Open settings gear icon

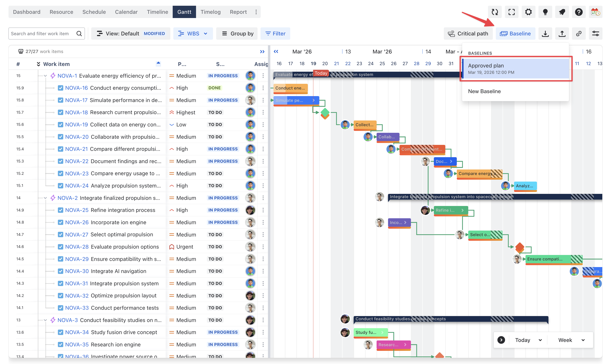pyautogui.click(x=528, y=12)
